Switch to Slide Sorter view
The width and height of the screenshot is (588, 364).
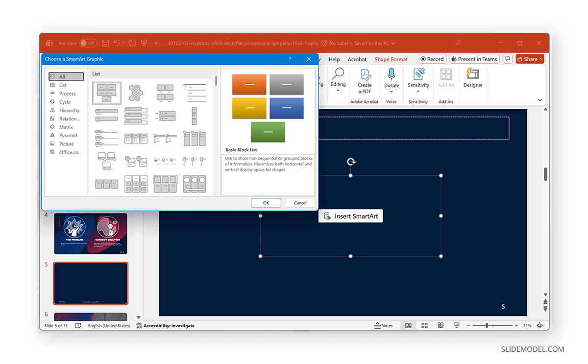coord(424,325)
